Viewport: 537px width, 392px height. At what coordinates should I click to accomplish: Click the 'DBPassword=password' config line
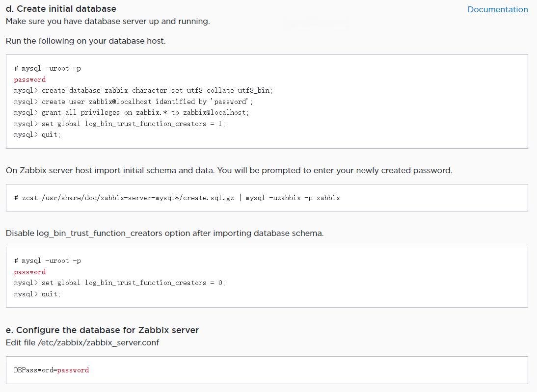click(x=52, y=370)
